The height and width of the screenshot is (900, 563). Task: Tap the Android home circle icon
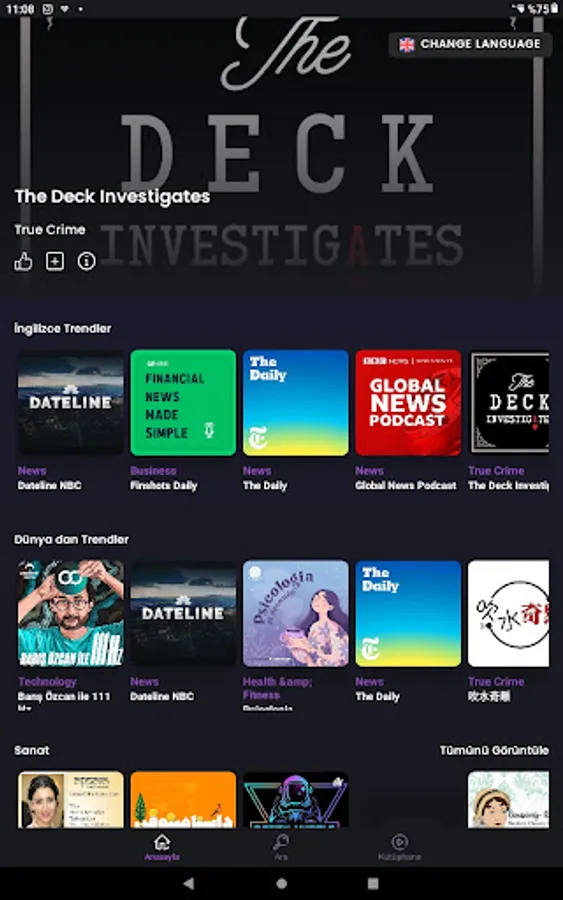tap(281, 883)
